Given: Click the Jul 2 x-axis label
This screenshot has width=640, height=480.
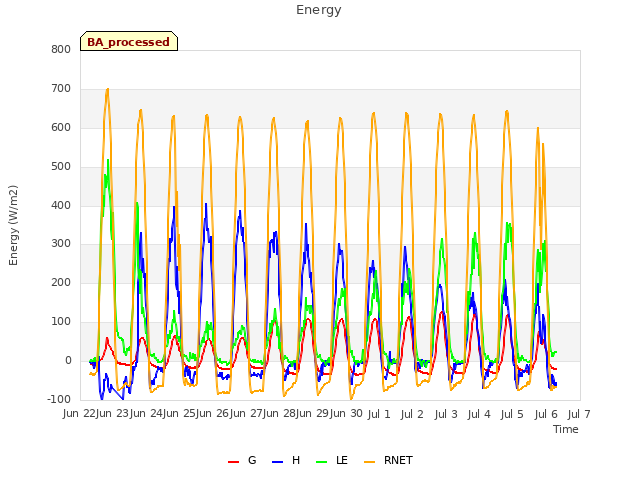Looking at the screenshot, I should 412,414.
